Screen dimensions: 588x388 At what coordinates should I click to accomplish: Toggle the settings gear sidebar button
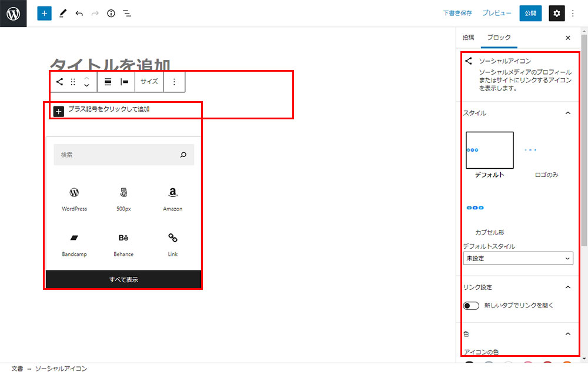tap(556, 13)
